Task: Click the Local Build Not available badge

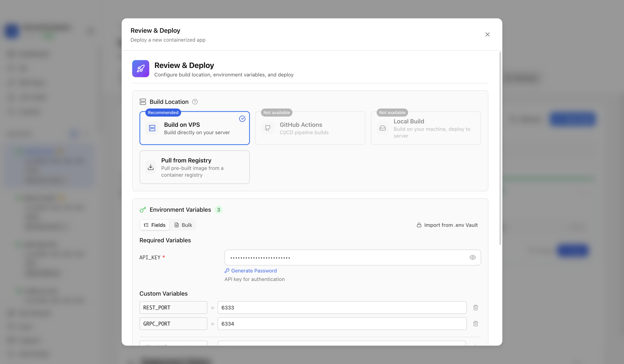Action: pos(392,113)
